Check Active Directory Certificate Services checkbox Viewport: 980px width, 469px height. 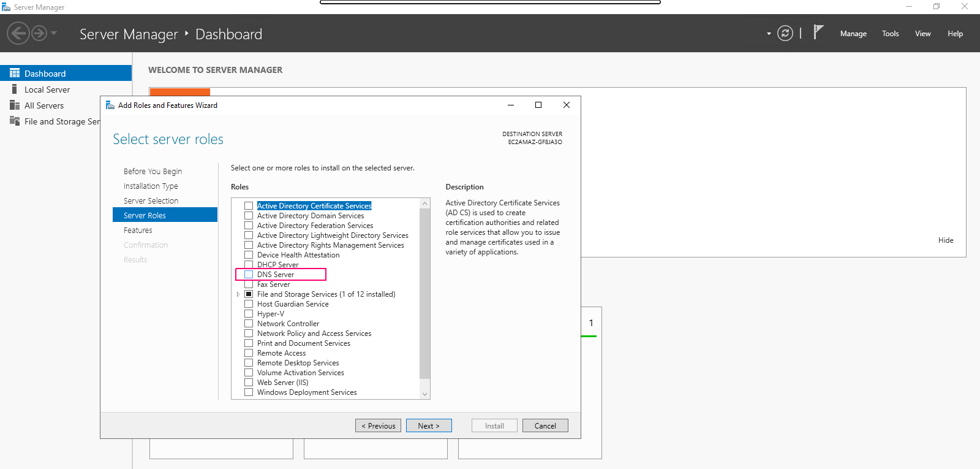(x=249, y=206)
